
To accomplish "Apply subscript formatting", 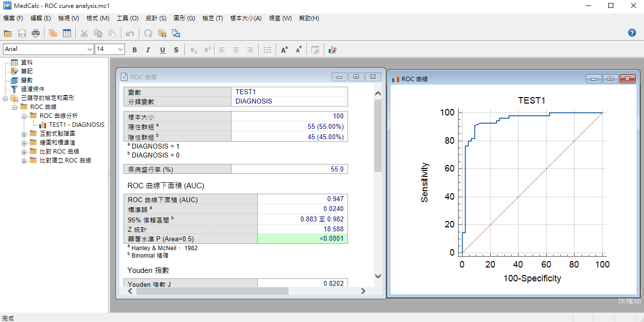I will pos(193,50).
